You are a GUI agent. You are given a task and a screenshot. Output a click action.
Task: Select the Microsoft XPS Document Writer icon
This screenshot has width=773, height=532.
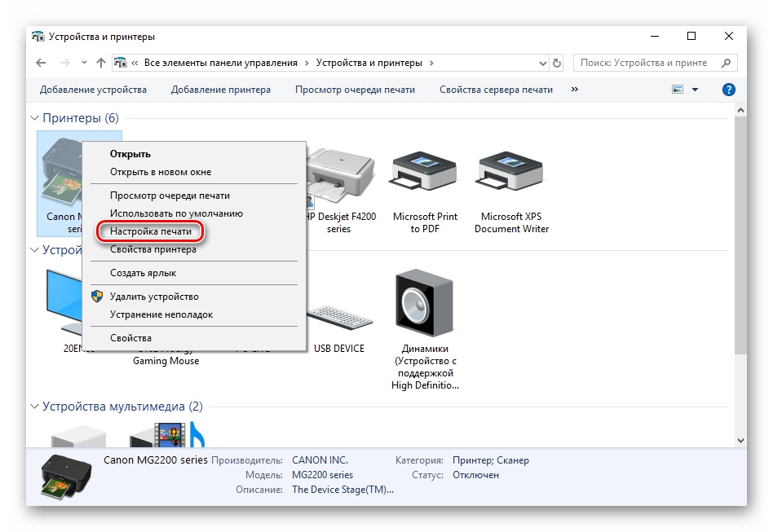[x=510, y=171]
